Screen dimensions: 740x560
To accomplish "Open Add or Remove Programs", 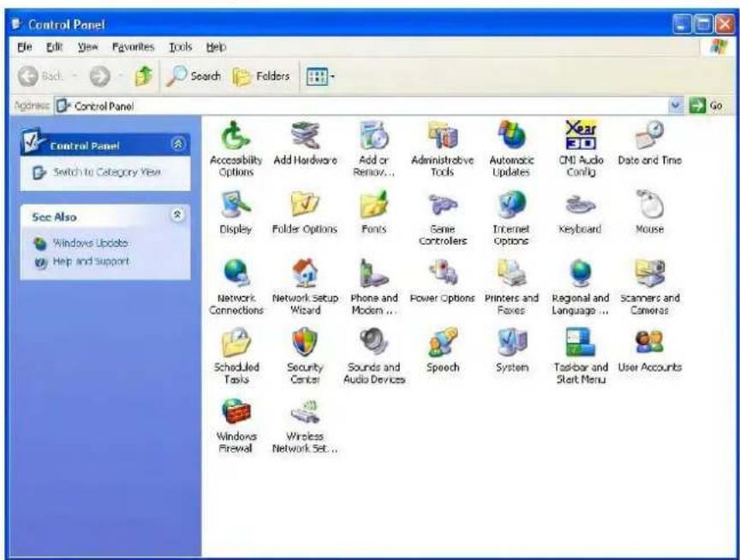I will [x=373, y=148].
